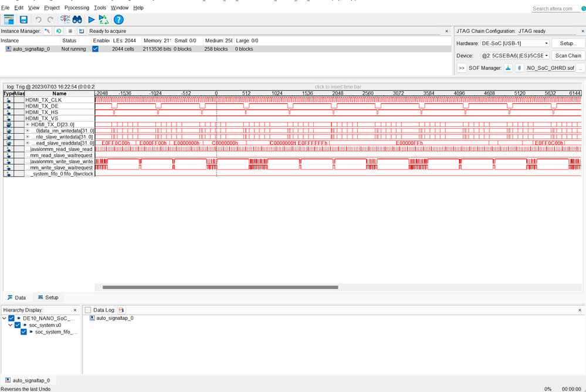
Task: Open the Hardware dropdown DE-SoC [USB-1]
Action: (x=514, y=43)
